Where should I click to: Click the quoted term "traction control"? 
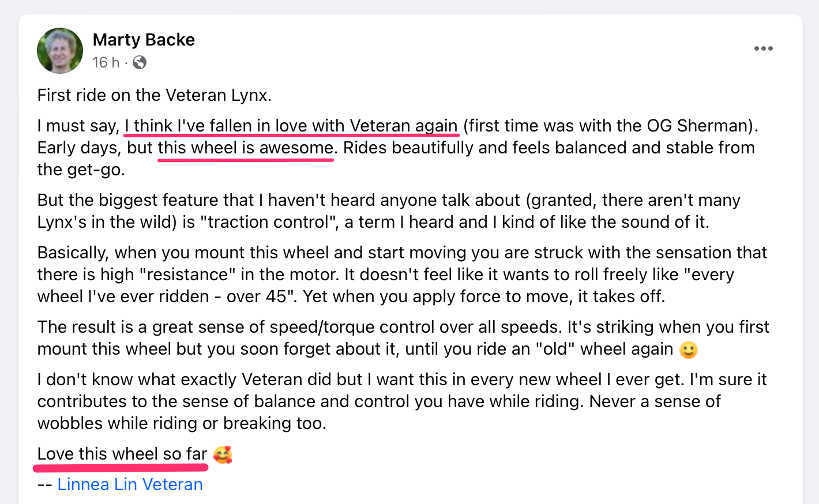(269, 222)
